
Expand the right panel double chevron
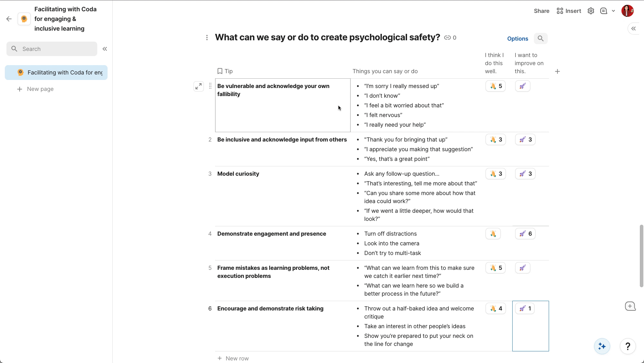pos(633,29)
